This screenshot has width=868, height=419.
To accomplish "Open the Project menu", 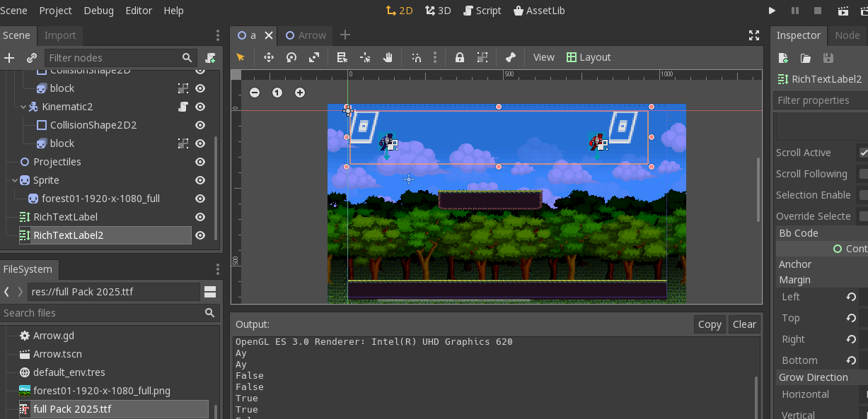I will [56, 11].
